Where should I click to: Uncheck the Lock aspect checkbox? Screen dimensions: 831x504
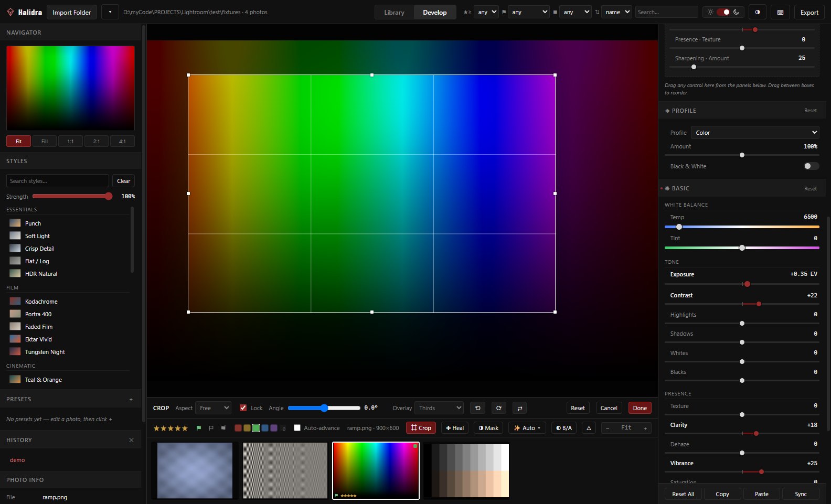tap(243, 408)
